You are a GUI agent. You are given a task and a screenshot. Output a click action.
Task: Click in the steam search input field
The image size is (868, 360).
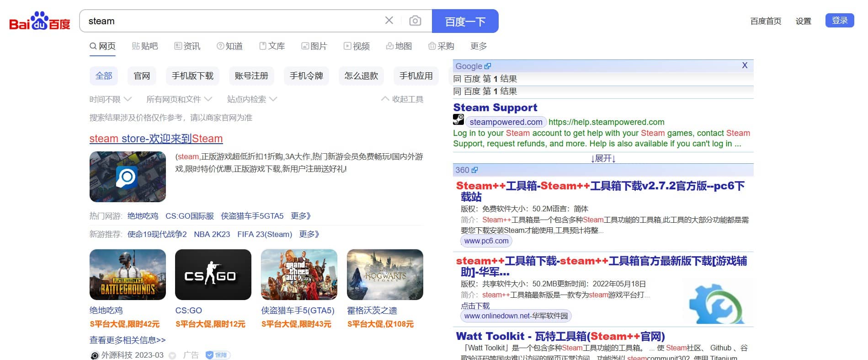coord(229,21)
